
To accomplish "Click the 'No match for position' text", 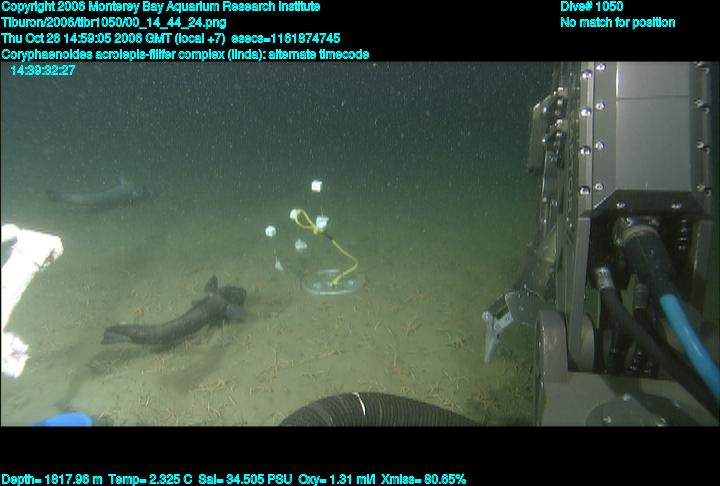I will tap(618, 23).
